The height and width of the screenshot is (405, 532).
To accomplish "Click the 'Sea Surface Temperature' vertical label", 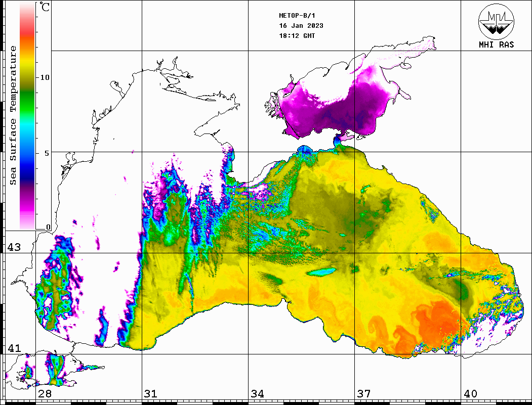I will click(x=13, y=116).
